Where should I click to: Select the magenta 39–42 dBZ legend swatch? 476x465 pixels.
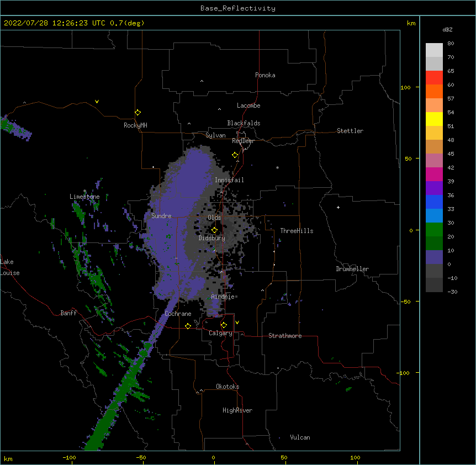pyautogui.click(x=434, y=174)
